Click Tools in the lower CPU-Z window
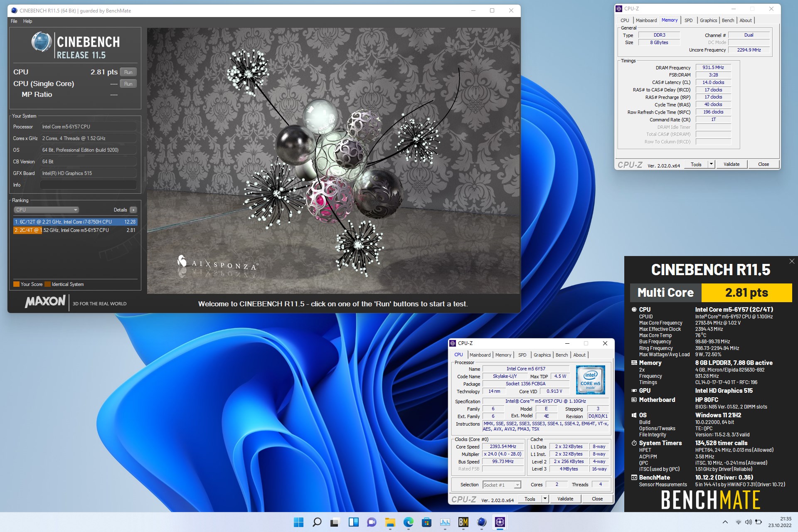 tap(530, 499)
